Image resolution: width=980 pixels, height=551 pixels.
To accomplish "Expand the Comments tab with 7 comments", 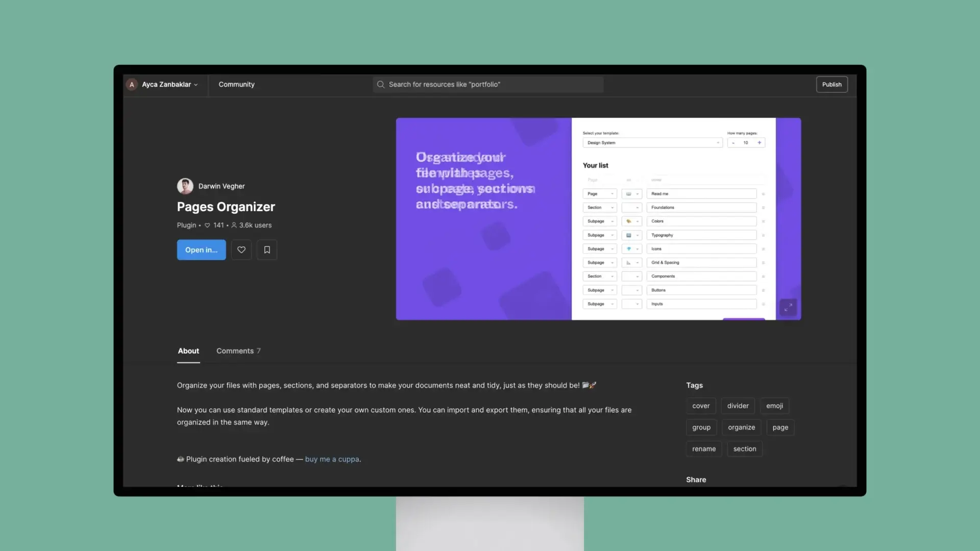I will point(237,350).
